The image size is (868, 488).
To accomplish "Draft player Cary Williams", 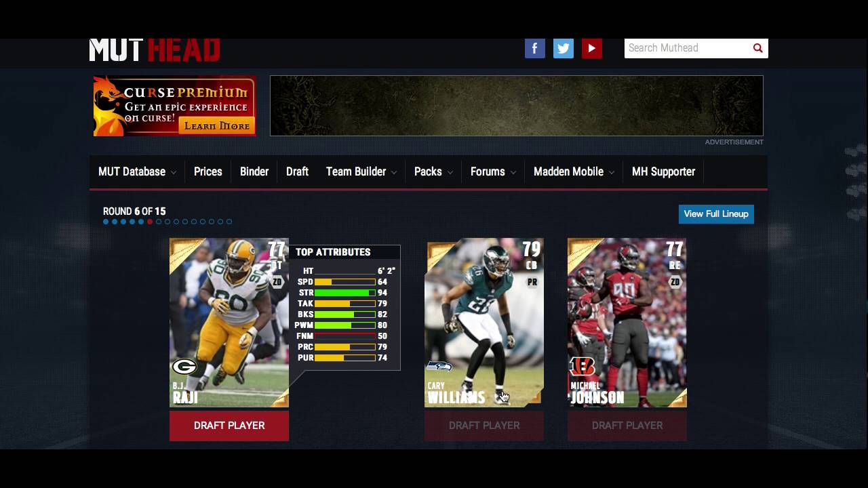I will [x=484, y=426].
